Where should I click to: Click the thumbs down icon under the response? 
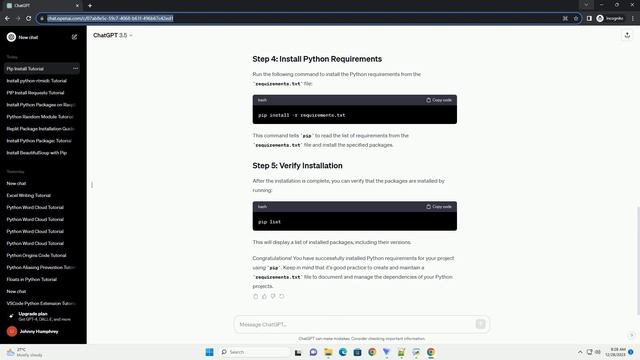pos(273,296)
